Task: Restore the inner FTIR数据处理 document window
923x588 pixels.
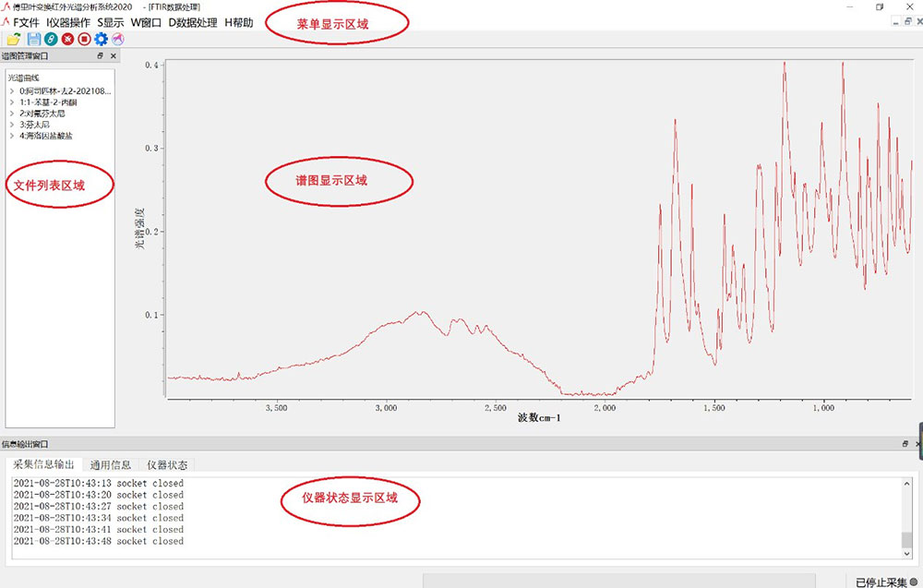Action: (x=907, y=22)
